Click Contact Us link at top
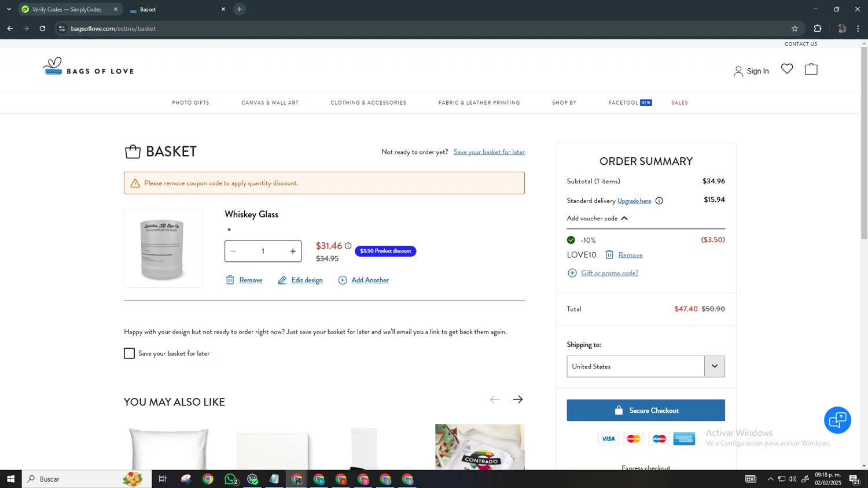Viewport: 868px width, 488px height. click(x=801, y=44)
